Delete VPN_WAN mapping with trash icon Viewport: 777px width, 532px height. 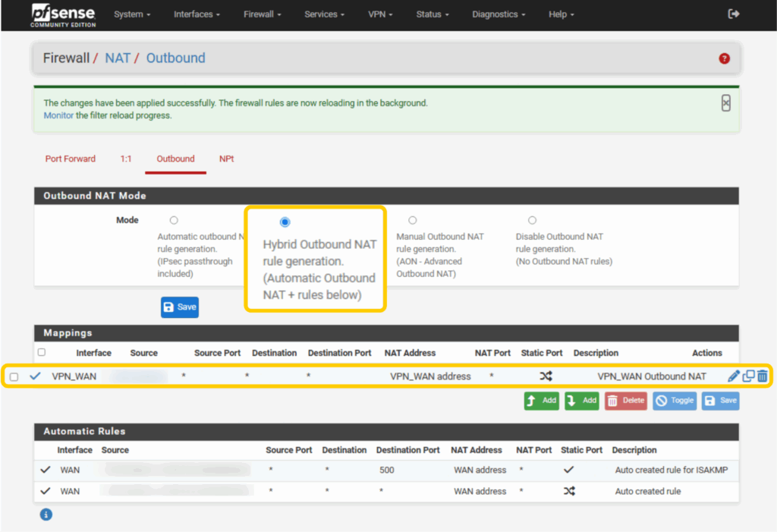pos(762,376)
